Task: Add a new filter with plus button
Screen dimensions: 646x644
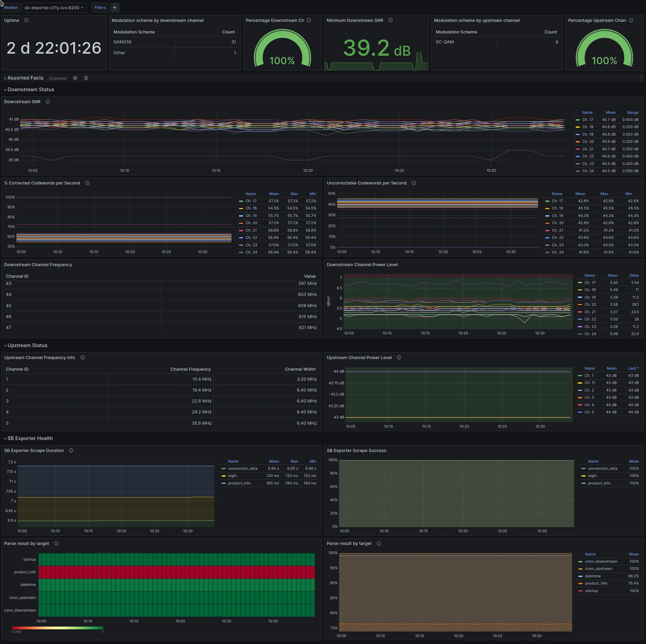Action: (115, 8)
